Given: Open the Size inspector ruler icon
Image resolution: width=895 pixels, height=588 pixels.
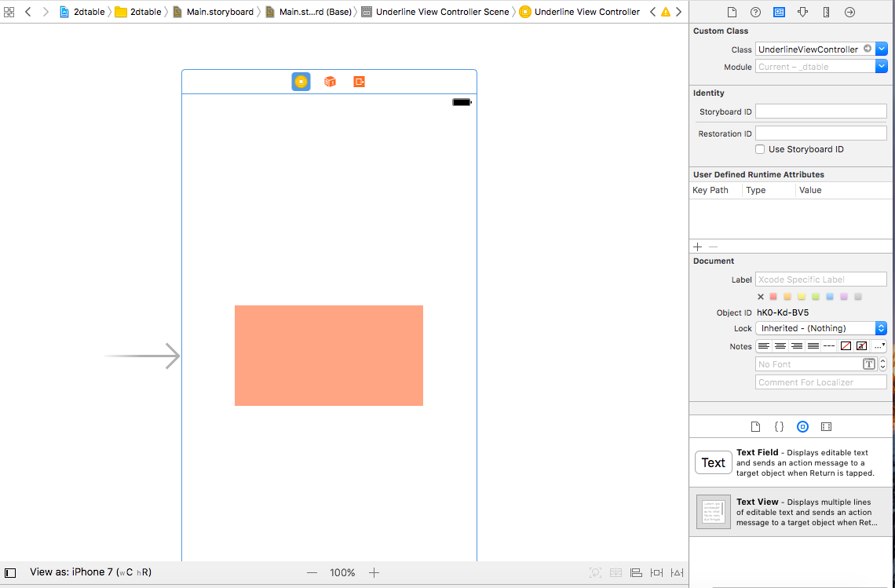Looking at the screenshot, I should coord(826,13).
